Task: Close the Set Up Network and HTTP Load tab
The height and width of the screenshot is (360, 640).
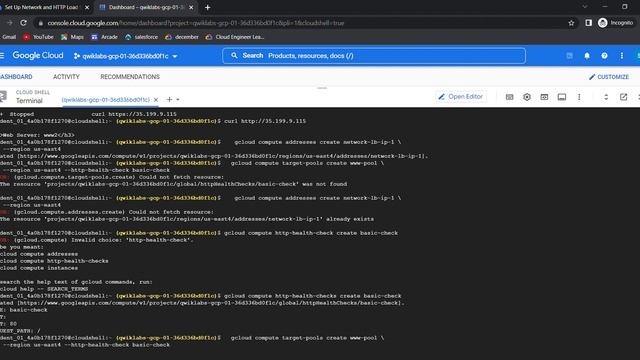Action: (87, 7)
